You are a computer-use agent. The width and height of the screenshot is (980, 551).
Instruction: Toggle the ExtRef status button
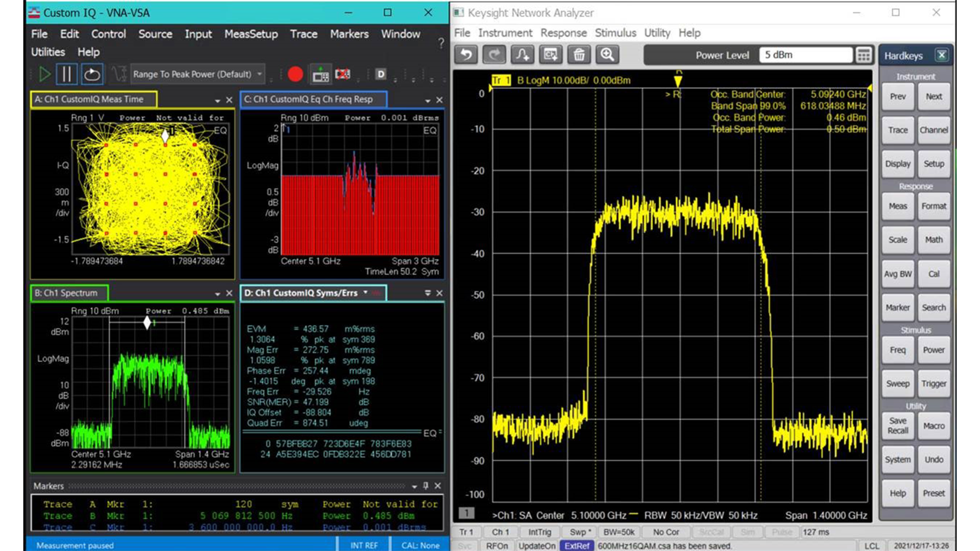577,545
